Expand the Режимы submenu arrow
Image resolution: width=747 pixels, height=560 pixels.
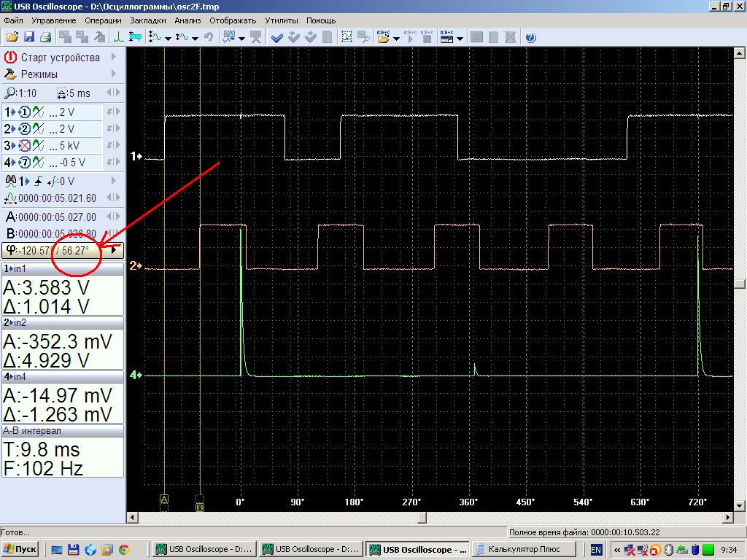click(114, 74)
